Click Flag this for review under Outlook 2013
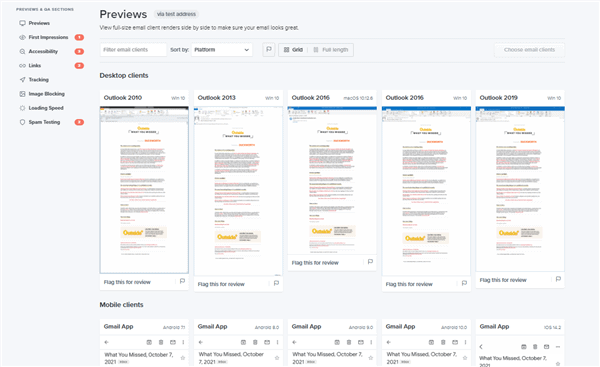This screenshot has height=367, width=600. (221, 284)
